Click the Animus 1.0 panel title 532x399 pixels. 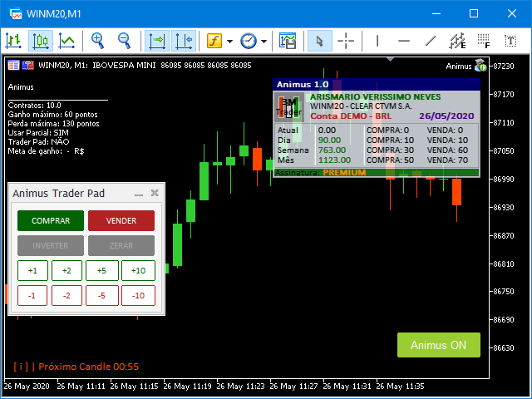303,84
